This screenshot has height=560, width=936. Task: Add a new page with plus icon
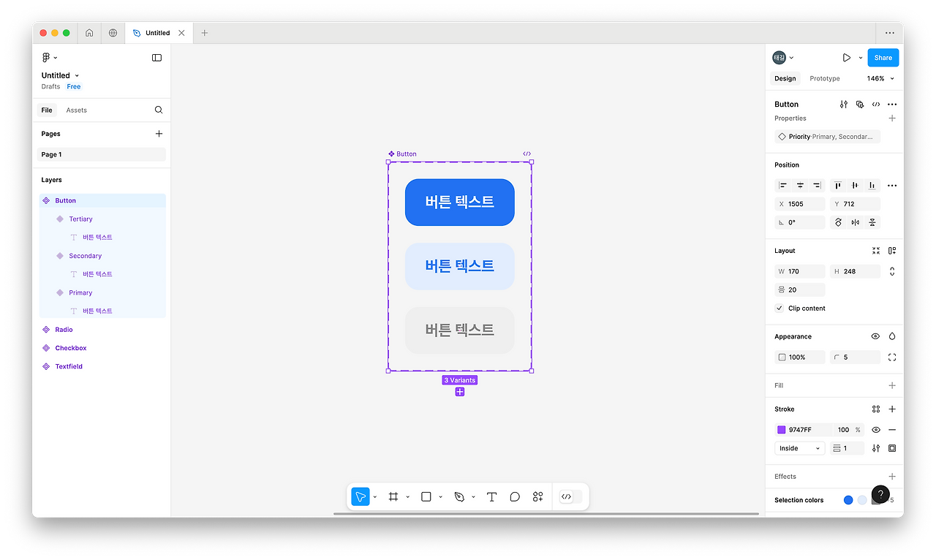(x=159, y=134)
